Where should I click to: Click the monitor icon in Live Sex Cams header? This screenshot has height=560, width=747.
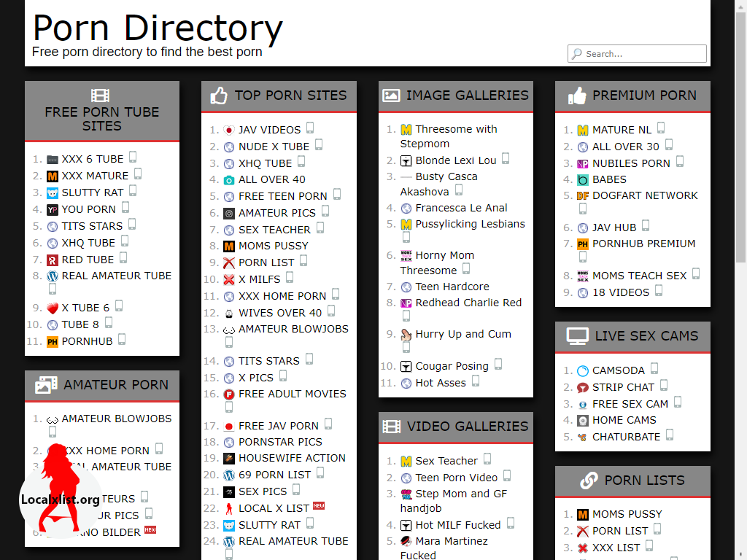578,336
